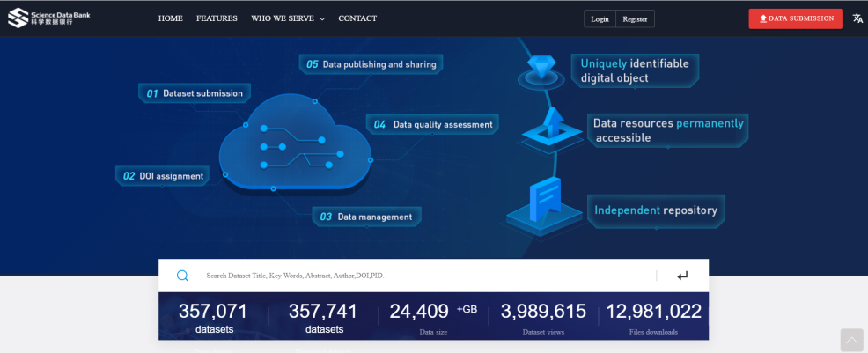
Task: Click the Login button
Action: coord(600,19)
